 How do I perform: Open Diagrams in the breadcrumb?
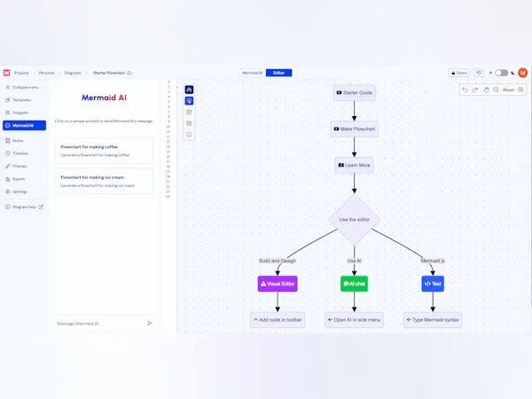73,73
